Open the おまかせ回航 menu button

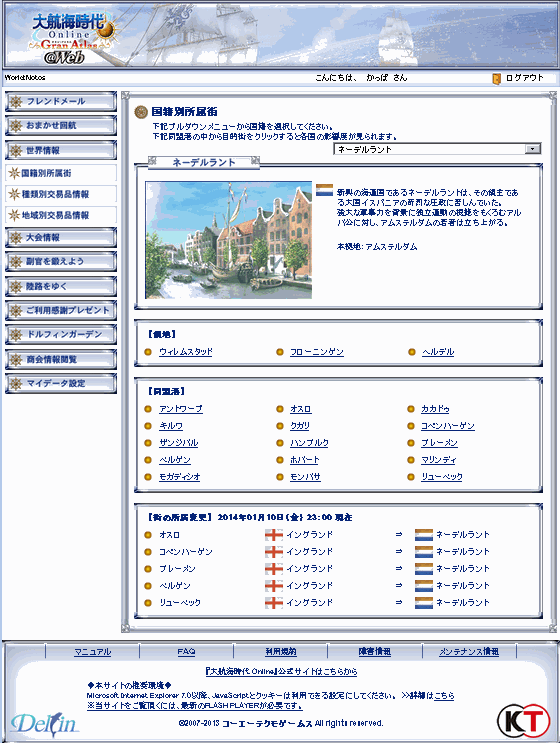(61, 126)
